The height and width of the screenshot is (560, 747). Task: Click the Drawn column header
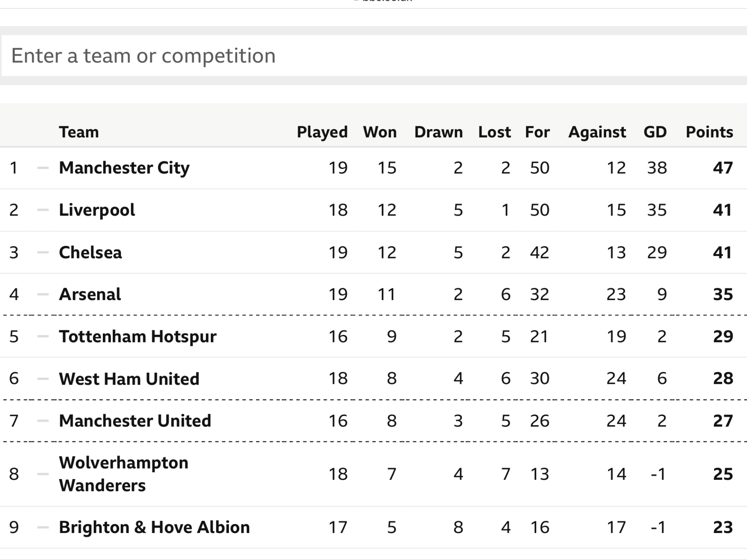[438, 132]
